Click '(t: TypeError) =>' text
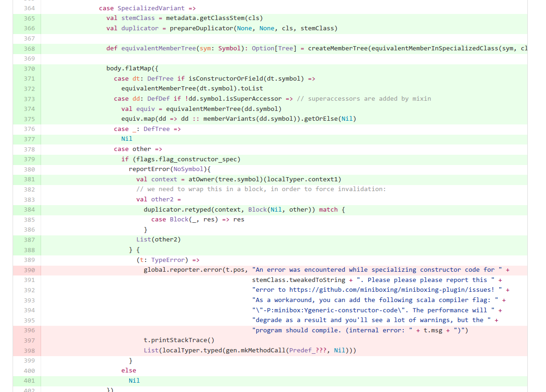This screenshot has height=392, width=546. (168, 260)
